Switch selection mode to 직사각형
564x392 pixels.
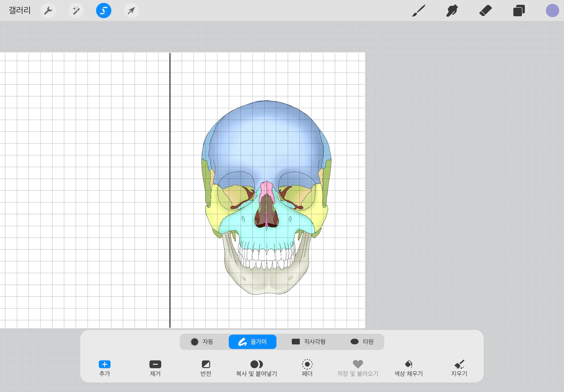308,342
